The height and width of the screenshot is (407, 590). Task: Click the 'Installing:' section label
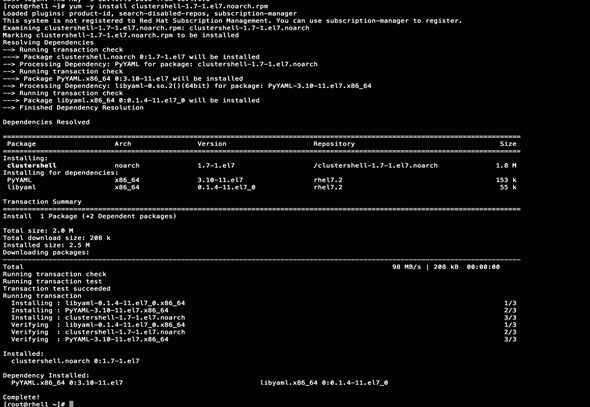(25, 158)
